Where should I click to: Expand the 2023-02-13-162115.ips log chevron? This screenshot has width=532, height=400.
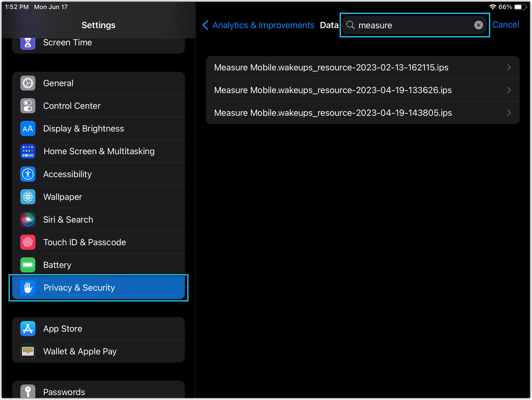click(x=509, y=67)
